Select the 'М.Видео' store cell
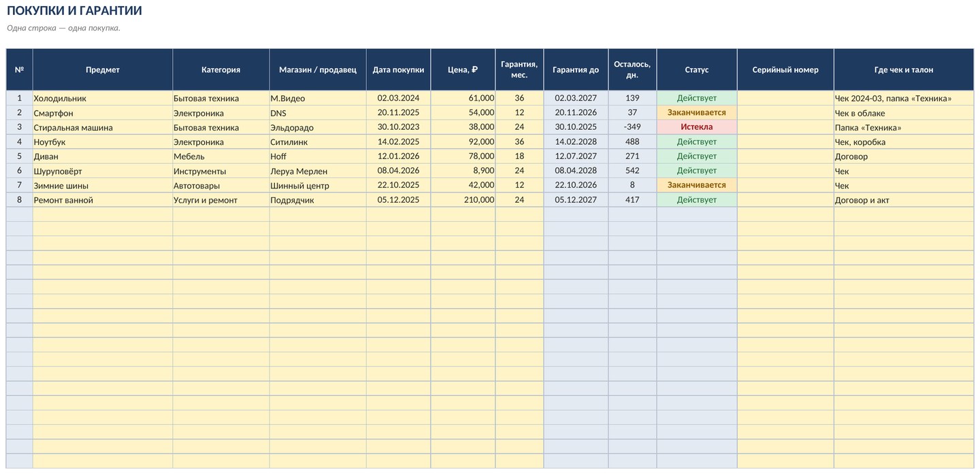 pyautogui.click(x=318, y=98)
